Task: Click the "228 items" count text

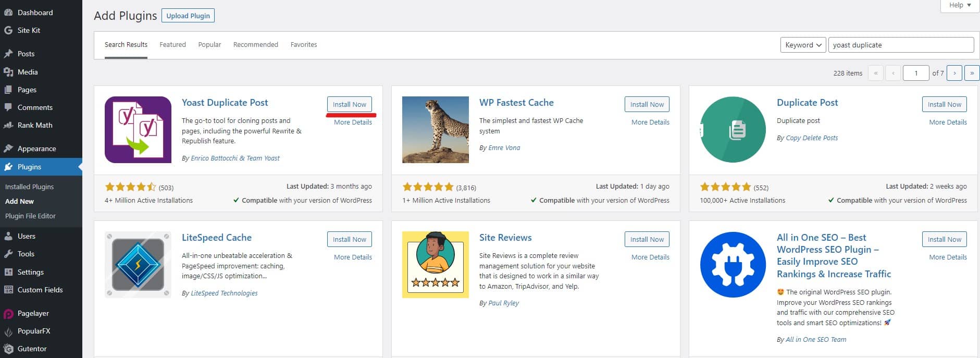Action: [848, 73]
